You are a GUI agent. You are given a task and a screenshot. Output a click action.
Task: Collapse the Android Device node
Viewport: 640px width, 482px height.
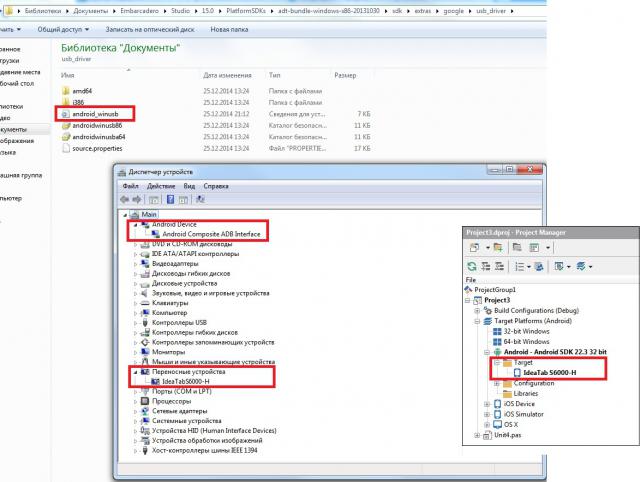[x=135, y=225]
